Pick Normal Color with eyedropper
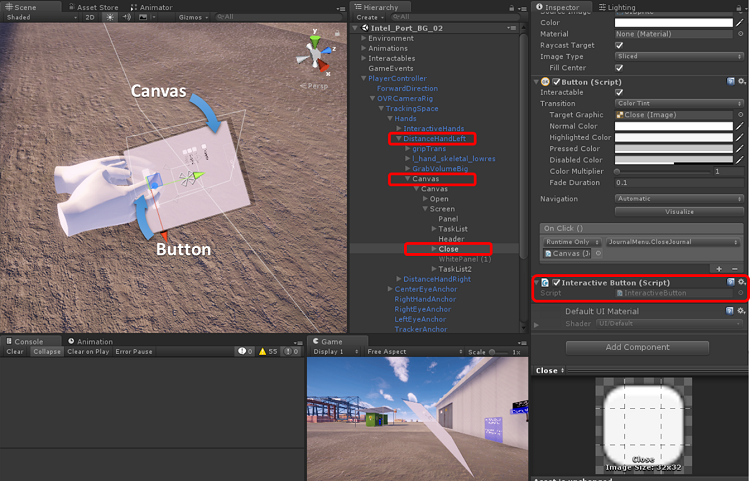Viewport: 750px width, 481px height. [740, 126]
